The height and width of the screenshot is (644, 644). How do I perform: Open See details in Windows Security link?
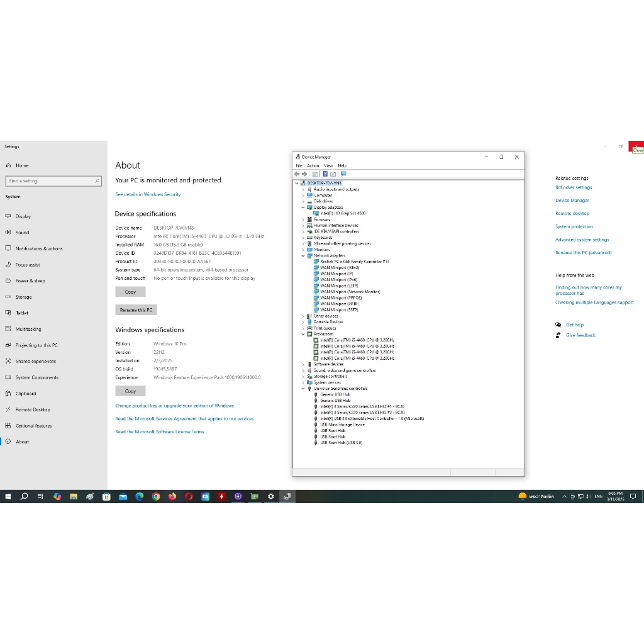click(x=148, y=194)
